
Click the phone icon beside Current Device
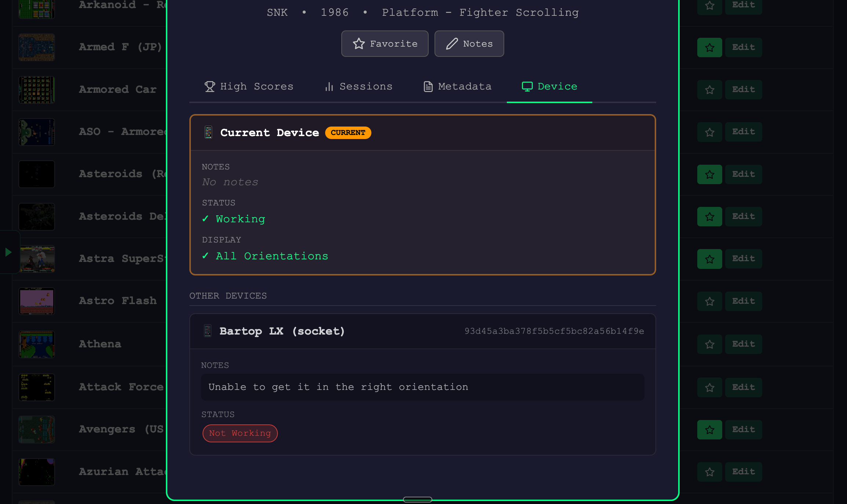(208, 132)
